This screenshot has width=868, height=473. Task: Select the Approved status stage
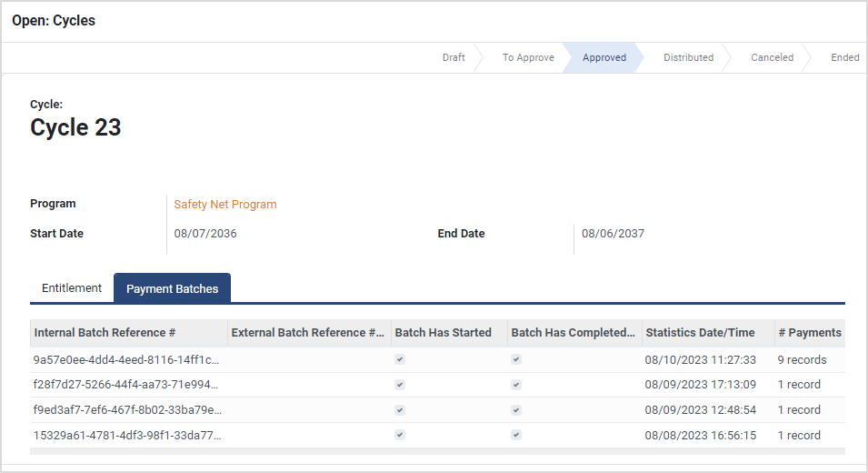(x=604, y=57)
